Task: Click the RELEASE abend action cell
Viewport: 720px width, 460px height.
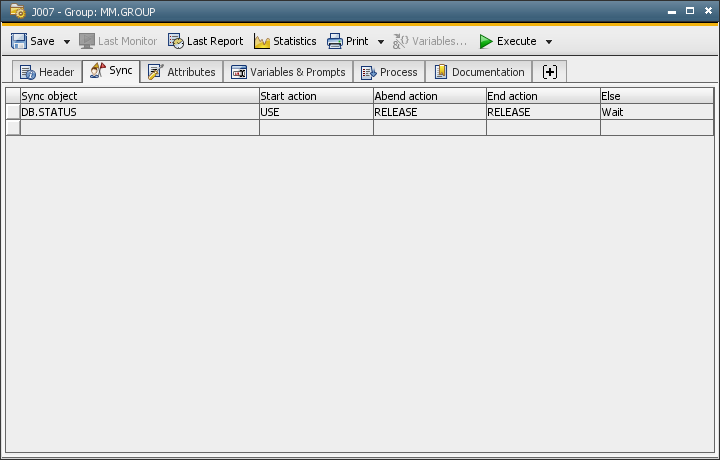Action: coord(430,112)
